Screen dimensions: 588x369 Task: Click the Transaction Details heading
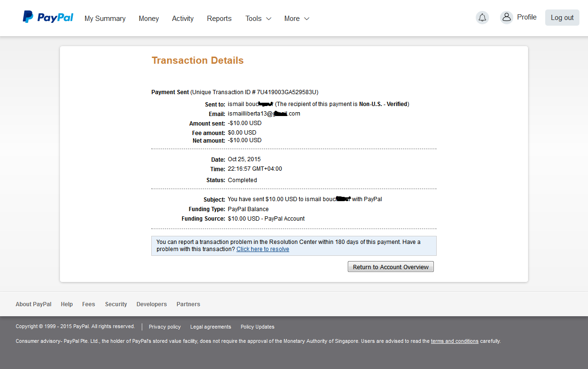coord(197,60)
